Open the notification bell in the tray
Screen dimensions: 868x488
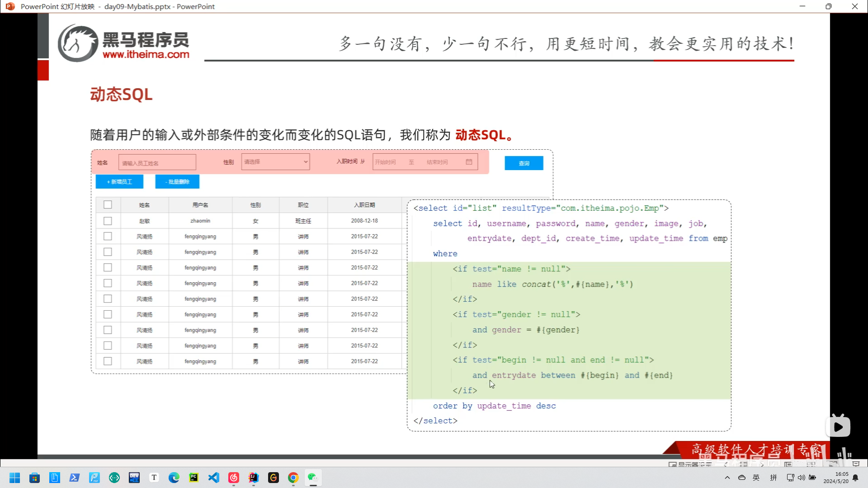tap(856, 478)
